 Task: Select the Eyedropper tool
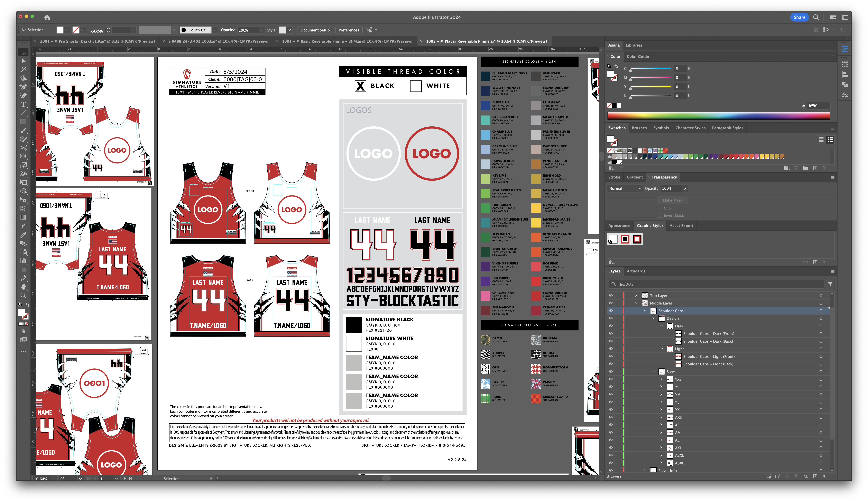23,234
